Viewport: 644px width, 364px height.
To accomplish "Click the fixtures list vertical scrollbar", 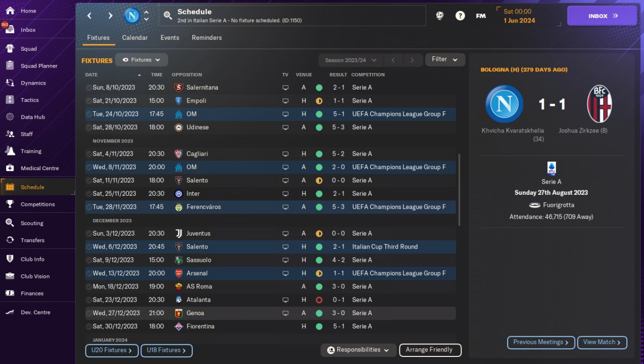I will (459, 190).
